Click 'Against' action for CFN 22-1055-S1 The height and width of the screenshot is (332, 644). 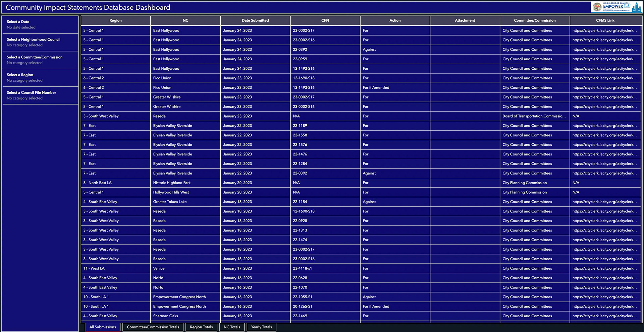[395, 297]
